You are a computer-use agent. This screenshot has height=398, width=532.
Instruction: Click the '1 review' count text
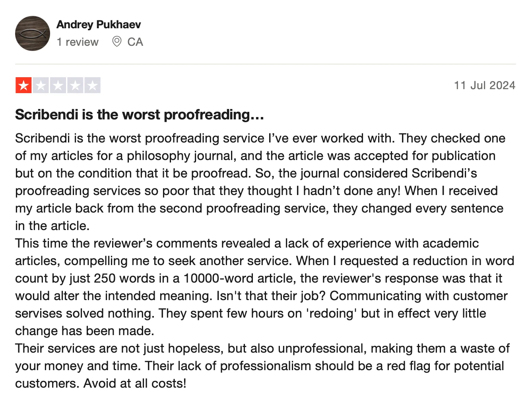pyautogui.click(x=78, y=42)
